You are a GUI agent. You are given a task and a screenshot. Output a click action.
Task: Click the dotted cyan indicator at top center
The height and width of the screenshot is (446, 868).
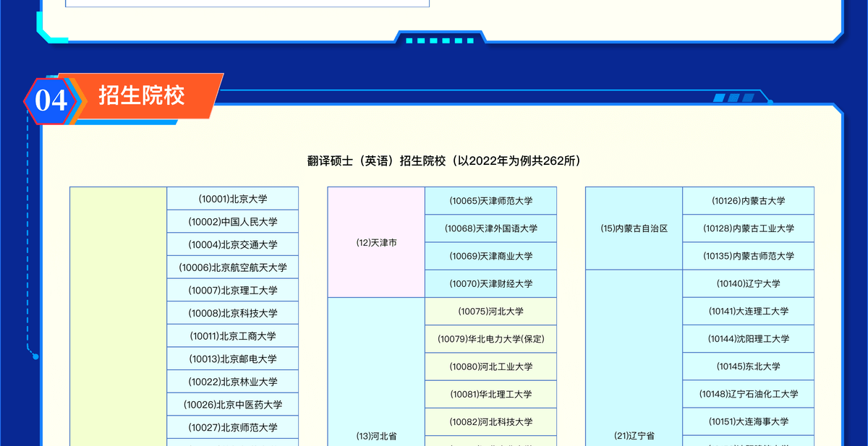pos(439,40)
